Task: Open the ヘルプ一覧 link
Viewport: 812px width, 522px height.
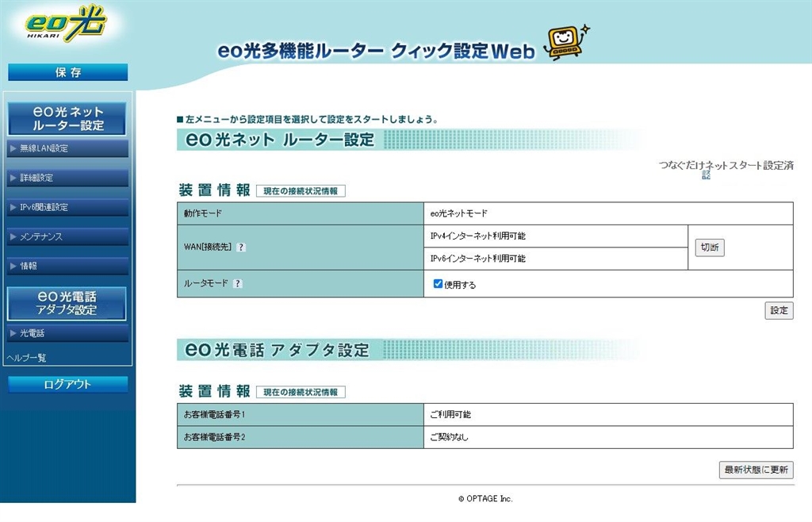Action: pyautogui.click(x=27, y=358)
